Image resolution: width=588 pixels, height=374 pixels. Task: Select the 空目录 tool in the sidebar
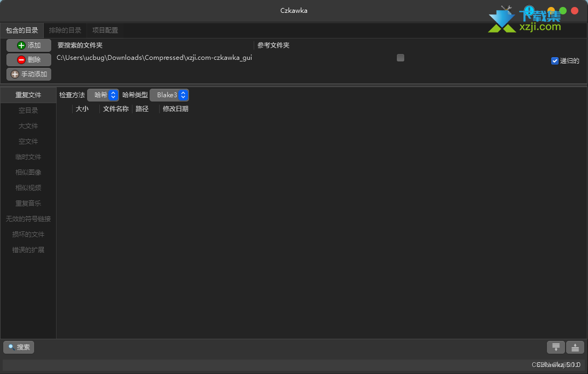(28, 110)
